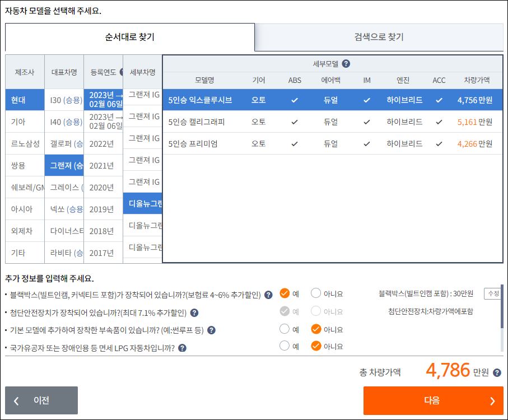508x420 pixels.
Task: Click right chevron on 다음 button
Action: coord(492,401)
